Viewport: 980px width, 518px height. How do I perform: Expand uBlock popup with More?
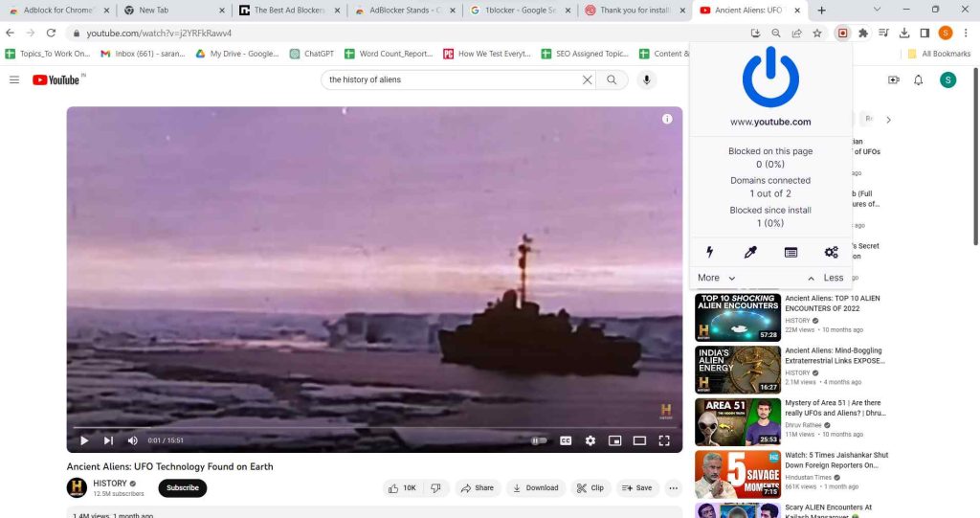[x=716, y=278]
